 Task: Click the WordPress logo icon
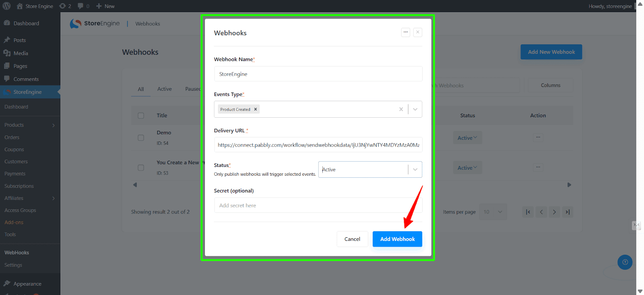(6, 6)
